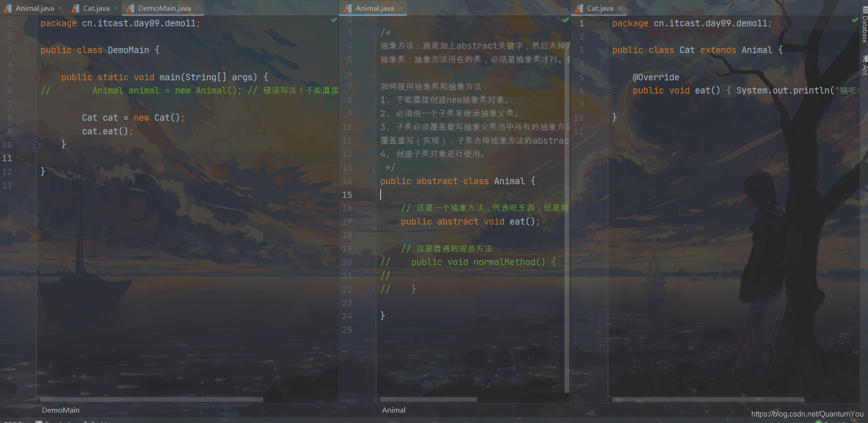
Task: Close the middle editor's Animal.java tab
Action: point(400,8)
